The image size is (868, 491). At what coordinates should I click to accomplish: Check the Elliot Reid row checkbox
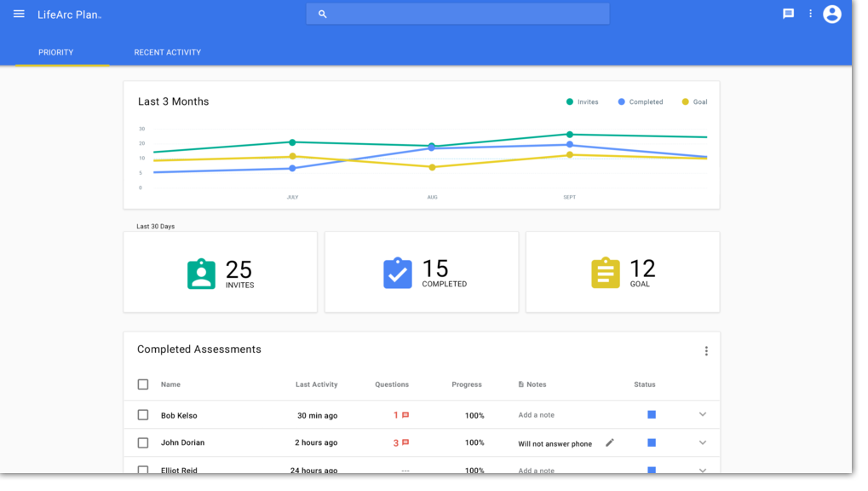(143, 470)
